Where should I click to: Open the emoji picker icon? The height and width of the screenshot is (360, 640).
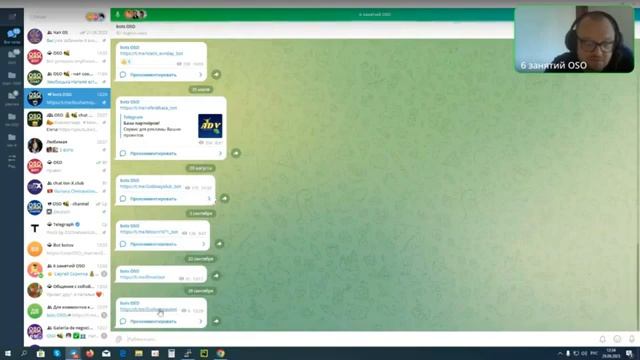point(617,339)
